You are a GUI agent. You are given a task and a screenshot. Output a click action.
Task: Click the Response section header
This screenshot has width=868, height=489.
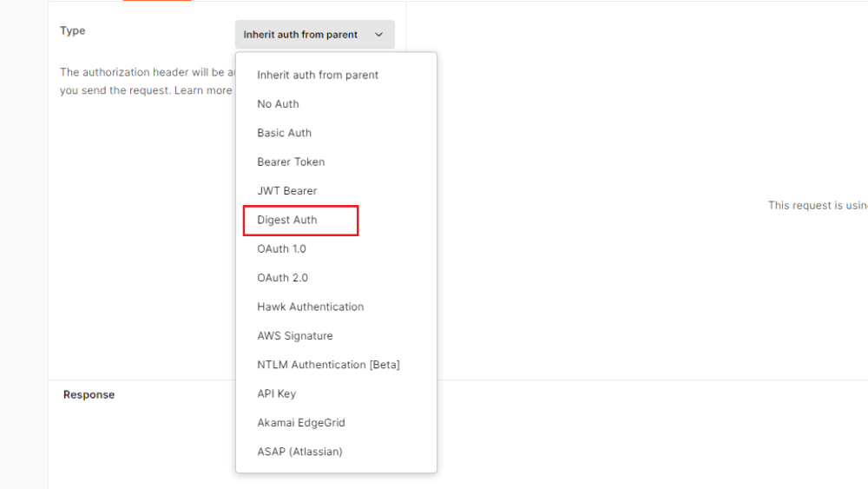point(89,394)
